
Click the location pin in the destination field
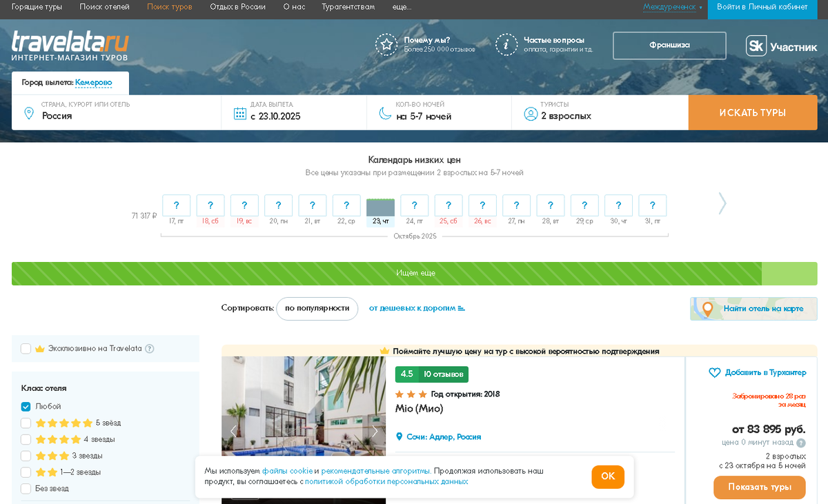tap(28, 113)
